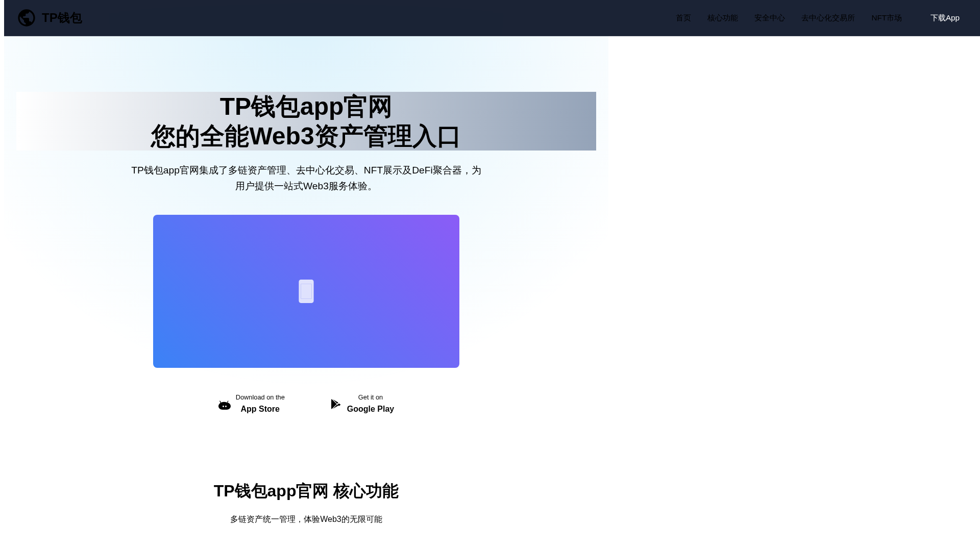The width and height of the screenshot is (980, 551).
Task: Click the purple-blue gradient hero image
Action: 306,291
